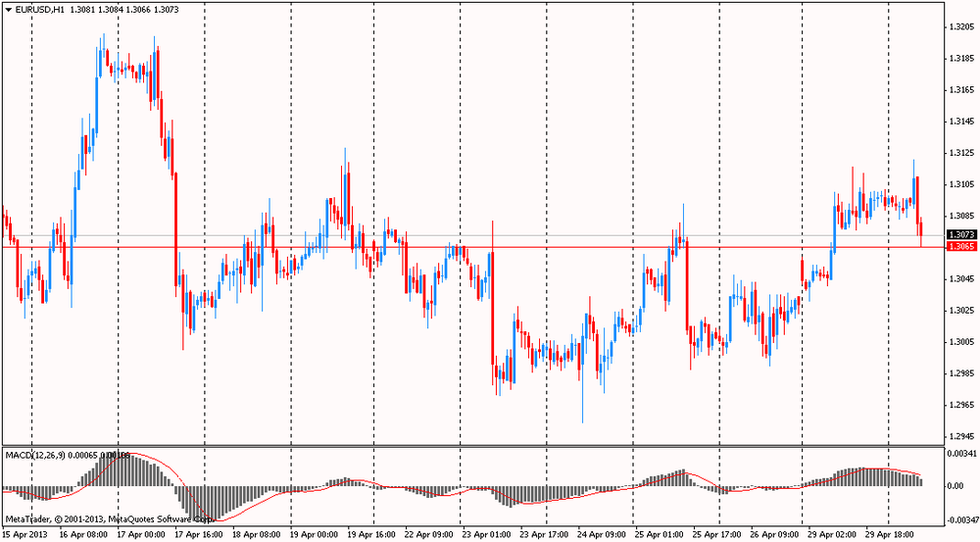Click the 19 Apr 00:00 time label

pyautogui.click(x=314, y=534)
